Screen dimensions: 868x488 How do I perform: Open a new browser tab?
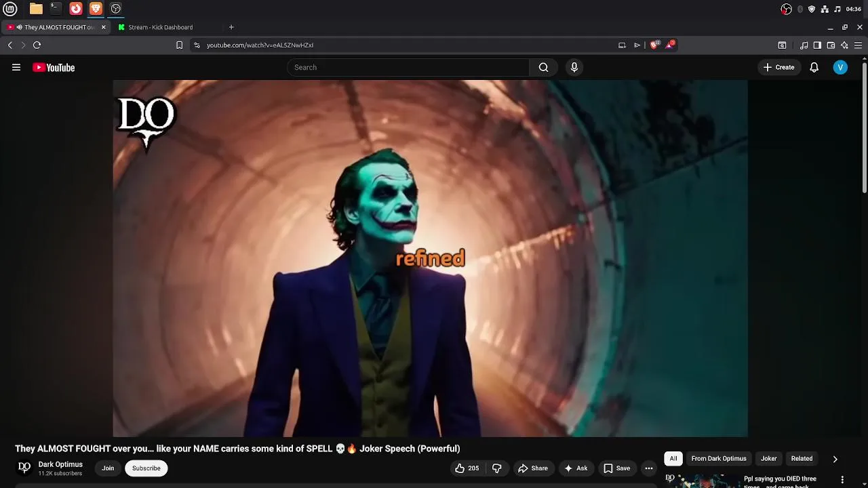click(231, 27)
